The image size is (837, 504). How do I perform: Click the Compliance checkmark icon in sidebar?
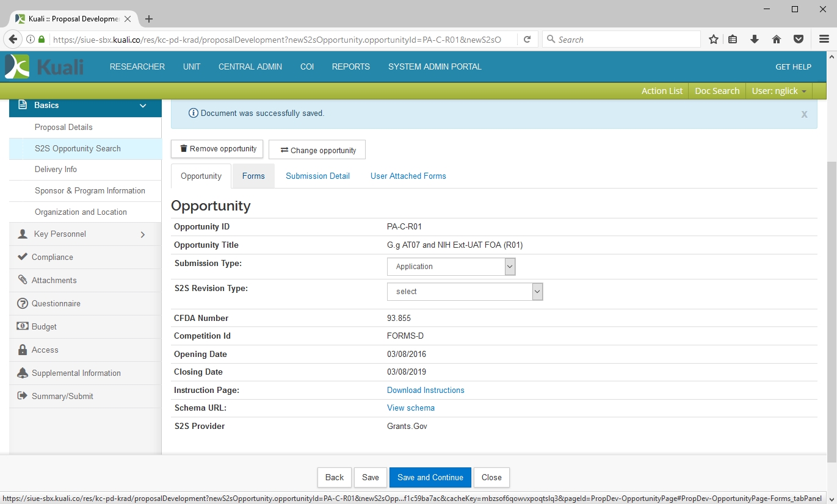23,257
